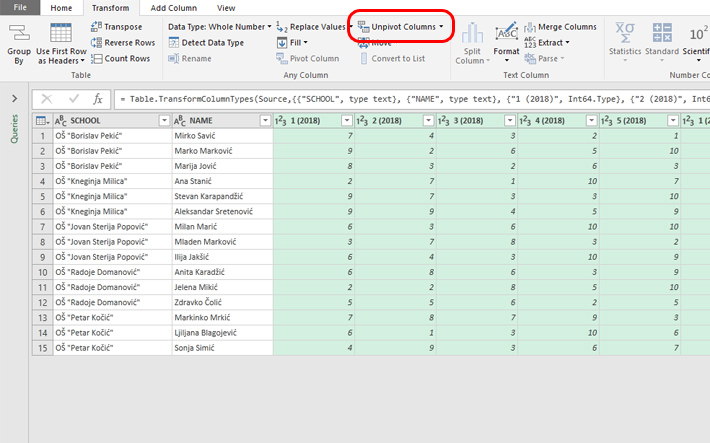Open the 5 (2018) column filter dropdown
This screenshot has width=710, height=443.
(673, 120)
